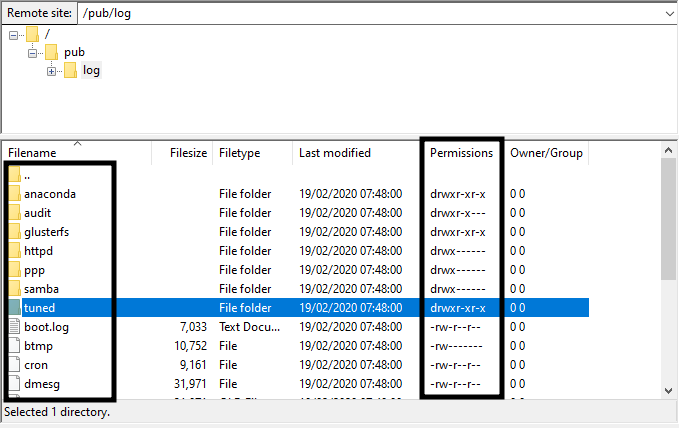Screen dimensions: 679x428
Task: Expand the log folder tree node
Action: click(51, 71)
